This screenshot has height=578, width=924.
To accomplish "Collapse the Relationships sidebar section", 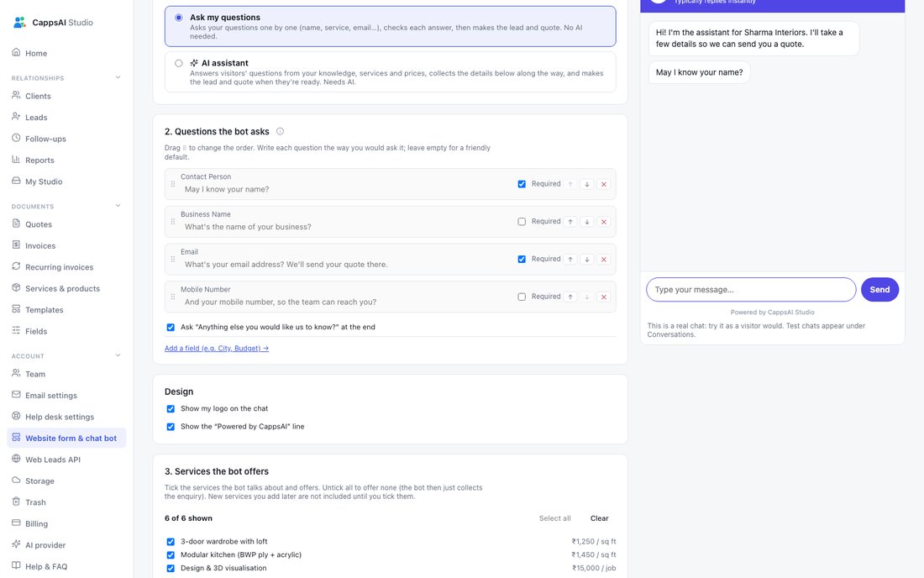I will click(118, 77).
